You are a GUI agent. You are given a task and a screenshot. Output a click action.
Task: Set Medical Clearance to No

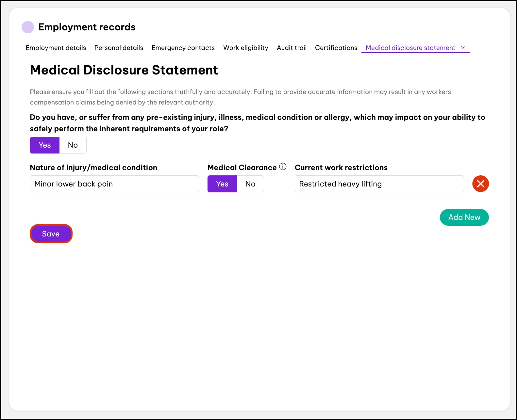250,184
